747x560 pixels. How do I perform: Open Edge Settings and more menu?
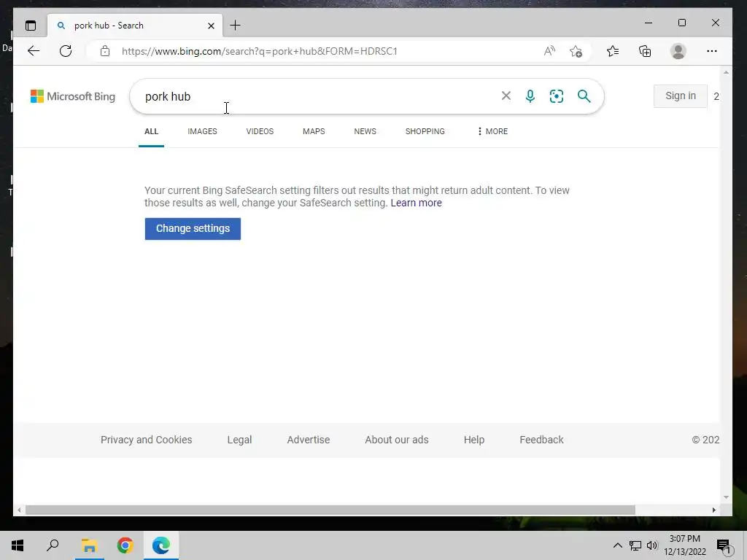pos(712,51)
